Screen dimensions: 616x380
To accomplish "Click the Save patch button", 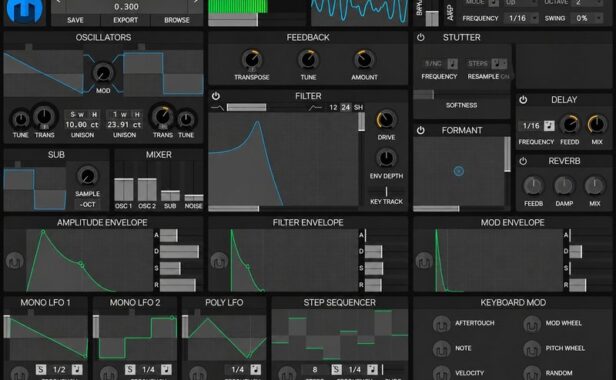I will pyautogui.click(x=75, y=20).
